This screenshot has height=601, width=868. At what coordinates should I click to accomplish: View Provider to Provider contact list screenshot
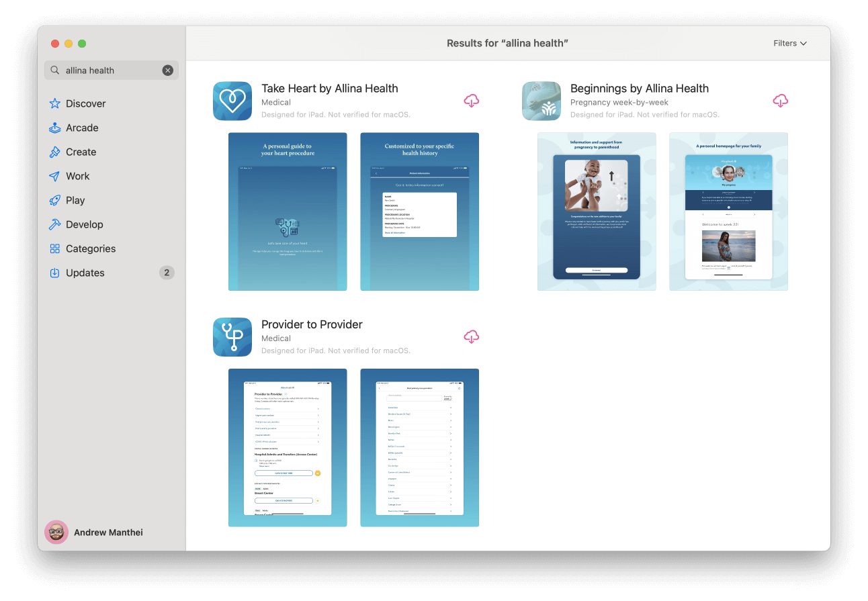pos(288,448)
